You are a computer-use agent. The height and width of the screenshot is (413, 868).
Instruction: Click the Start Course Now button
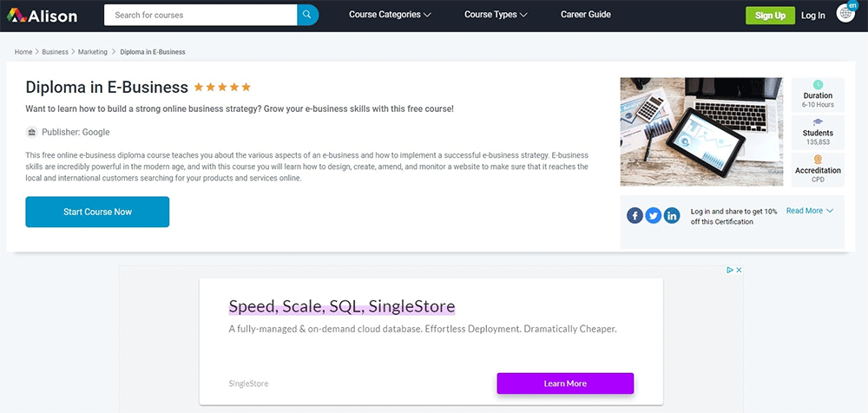[x=97, y=212]
